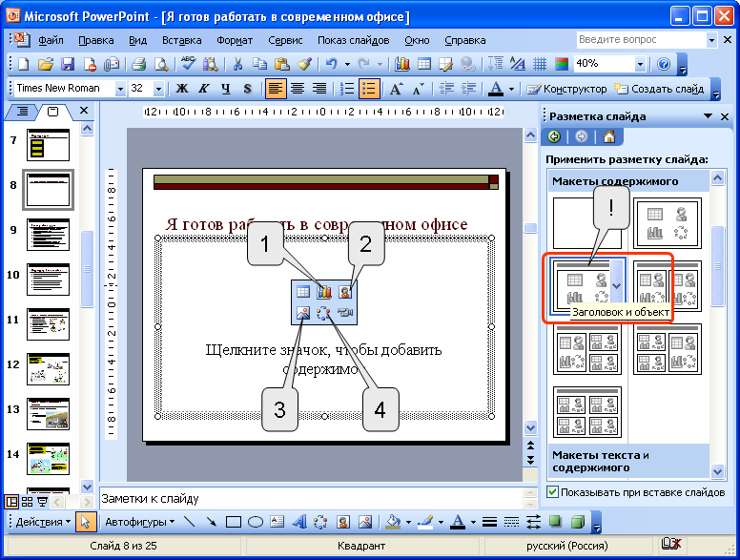Click the Insert Clip Art icon in the placeholder
Screen dimensions: 740x560
345,292
